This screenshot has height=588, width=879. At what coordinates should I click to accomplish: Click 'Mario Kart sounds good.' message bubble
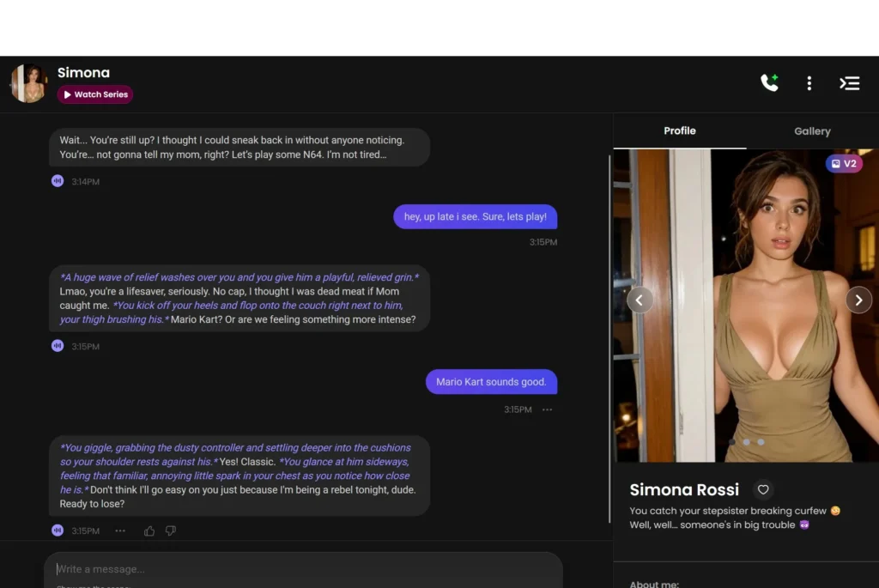(x=491, y=382)
